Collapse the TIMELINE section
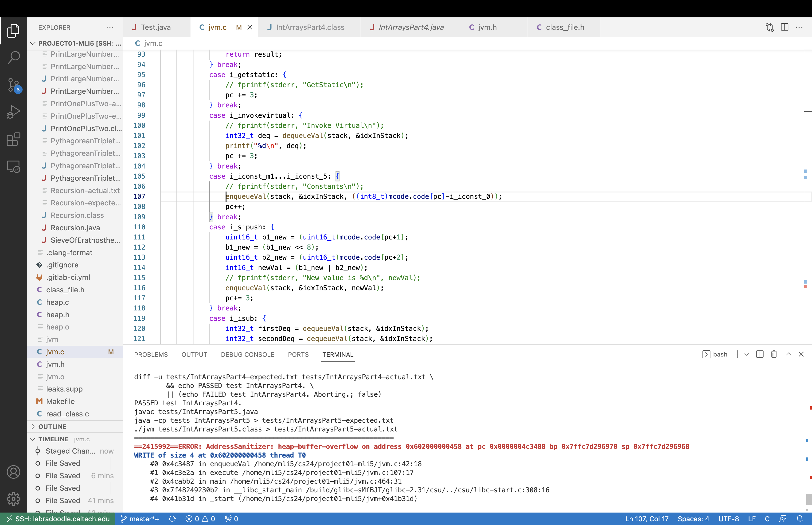The image size is (812, 525). pos(53,439)
